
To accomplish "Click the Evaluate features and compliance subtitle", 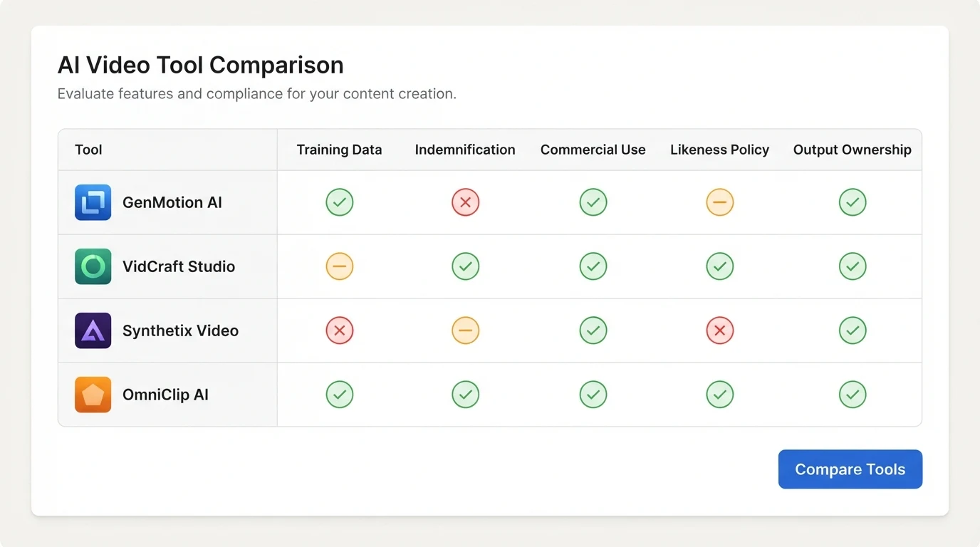I will click(x=256, y=94).
